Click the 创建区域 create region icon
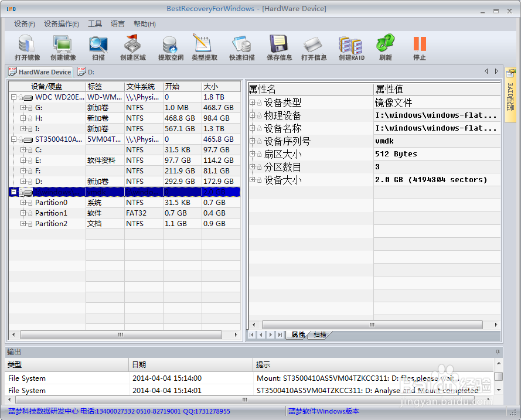This screenshot has height=420, width=521. (x=133, y=48)
